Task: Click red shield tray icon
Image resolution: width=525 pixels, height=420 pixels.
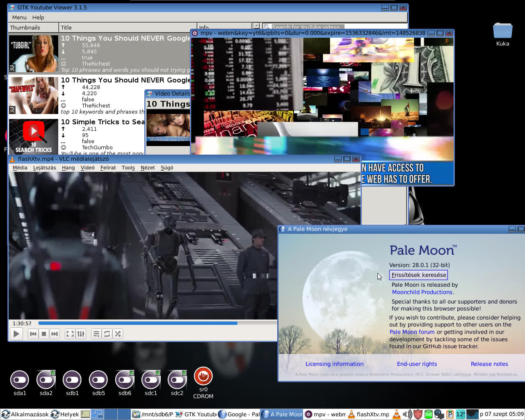Action: pos(418,414)
